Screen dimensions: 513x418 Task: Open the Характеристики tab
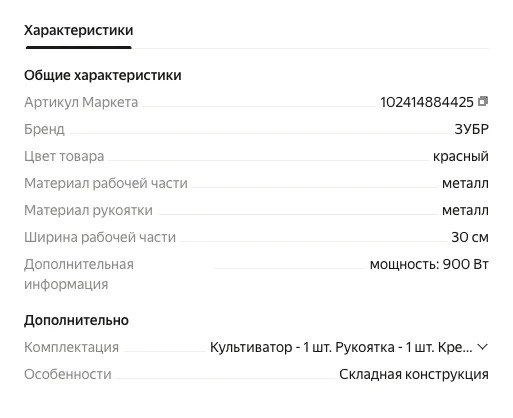pos(79,30)
